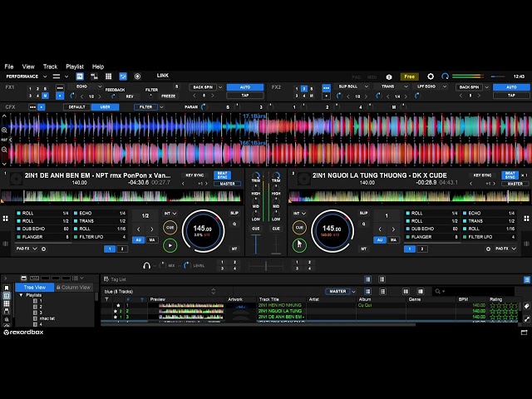Screen dimensions: 532x399
Task: Click the recording panel icon
Action: click(137, 76)
